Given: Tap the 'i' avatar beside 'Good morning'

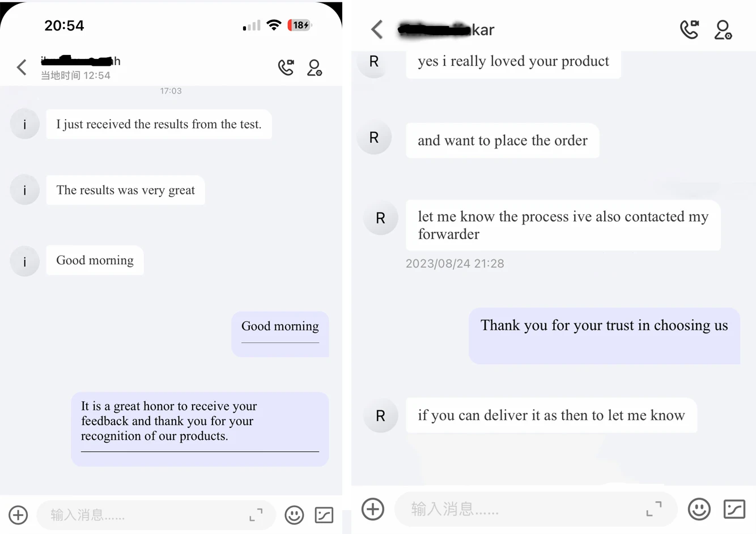Looking at the screenshot, I should pos(25,261).
